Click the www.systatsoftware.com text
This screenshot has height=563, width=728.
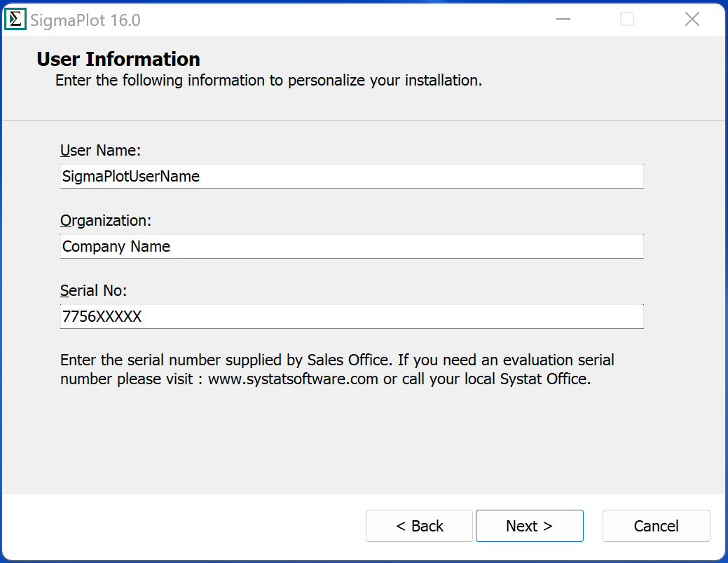point(293,379)
